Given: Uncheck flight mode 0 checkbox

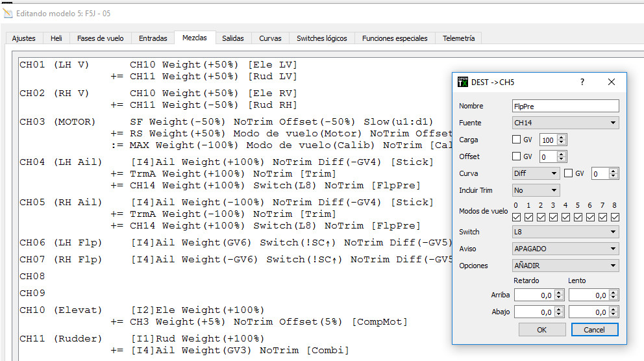Looking at the screenshot, I should (516, 217).
